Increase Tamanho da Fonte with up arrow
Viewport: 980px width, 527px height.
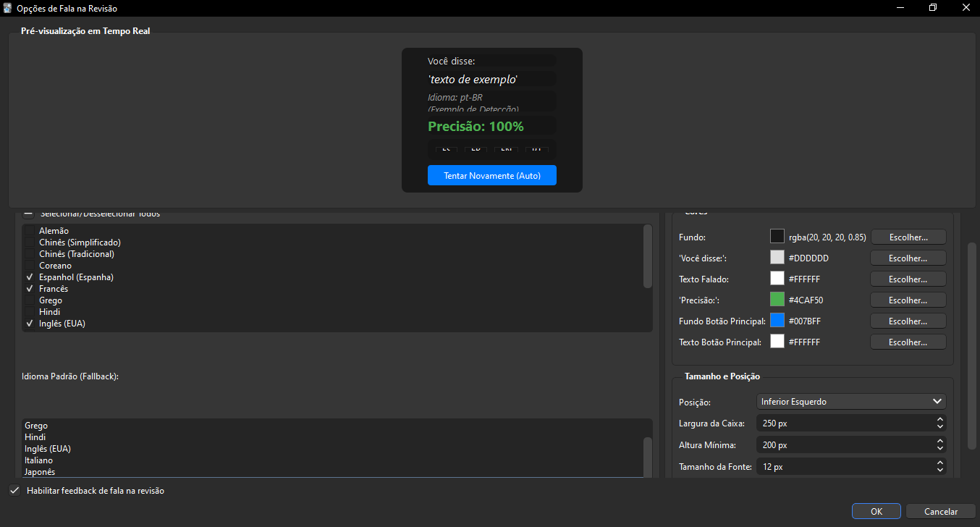(x=939, y=463)
